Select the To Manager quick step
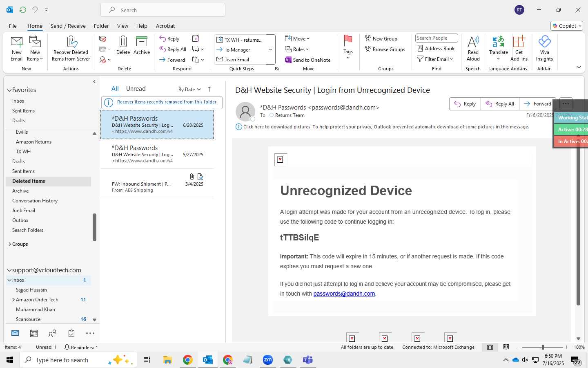Image resolution: width=588 pixels, height=368 pixels. pyautogui.click(x=240, y=49)
